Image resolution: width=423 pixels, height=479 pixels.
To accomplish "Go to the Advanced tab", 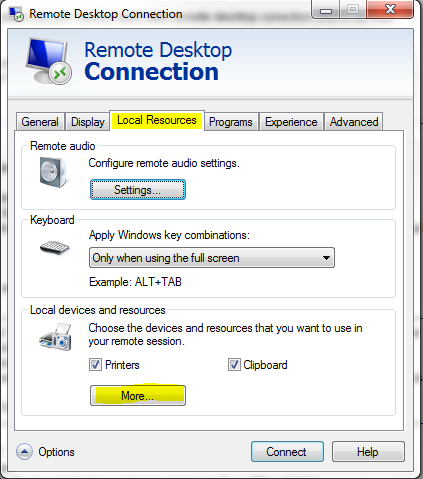I will (354, 122).
